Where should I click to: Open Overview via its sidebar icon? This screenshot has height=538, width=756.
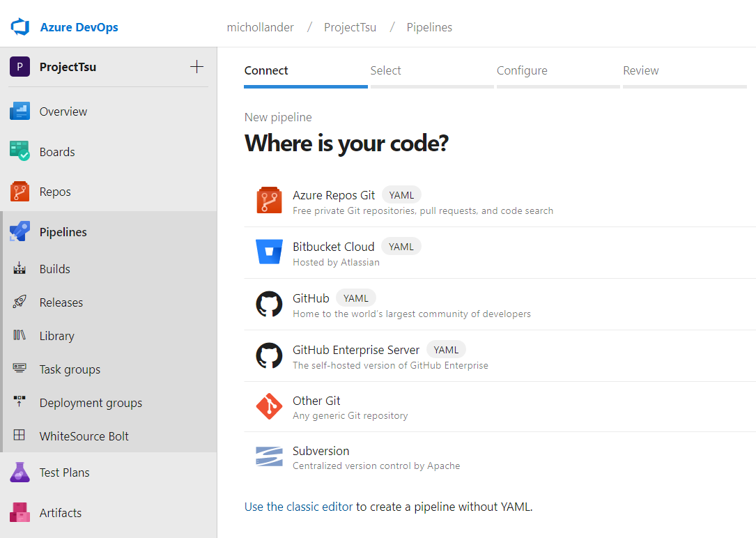click(20, 112)
